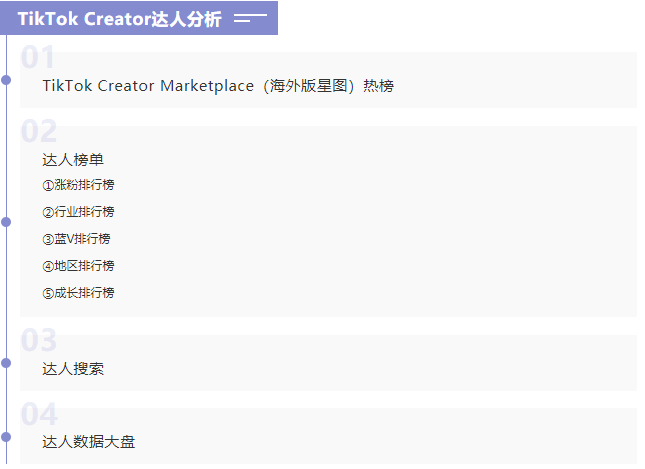This screenshot has height=469, width=645.
Task: Click the timeline dot beside section 01
Action: click(6, 79)
